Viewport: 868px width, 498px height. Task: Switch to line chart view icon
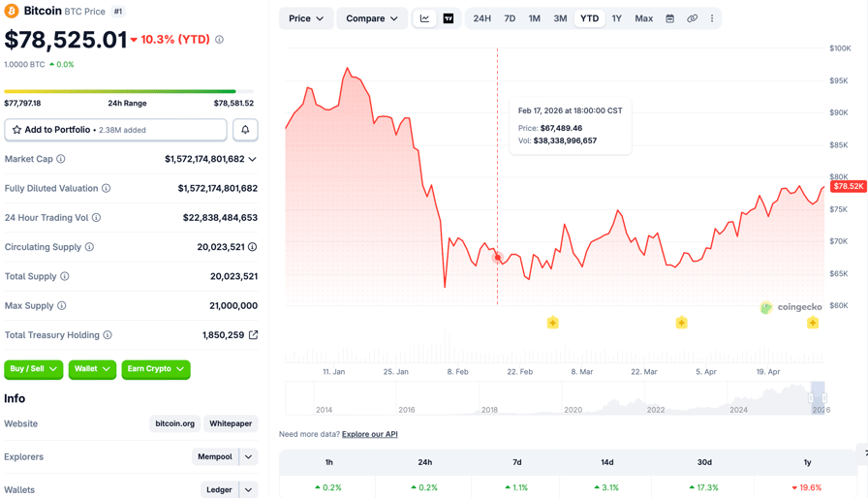pos(424,18)
